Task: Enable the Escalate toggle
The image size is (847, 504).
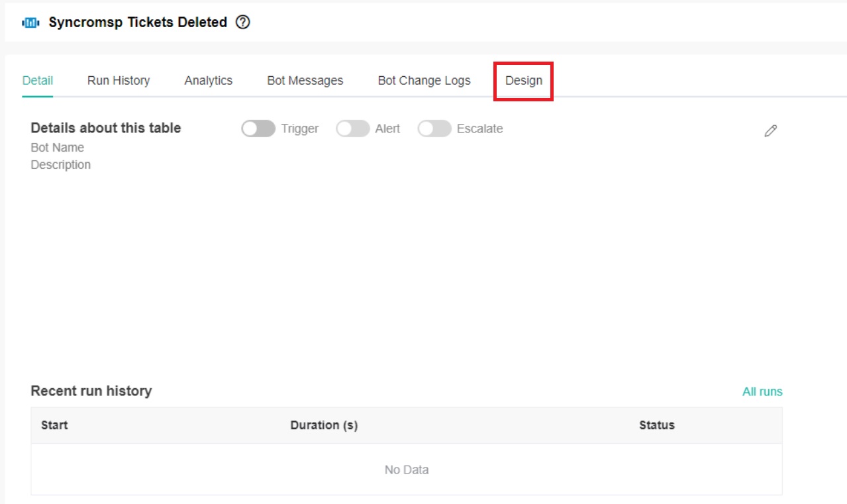Action: pos(435,128)
